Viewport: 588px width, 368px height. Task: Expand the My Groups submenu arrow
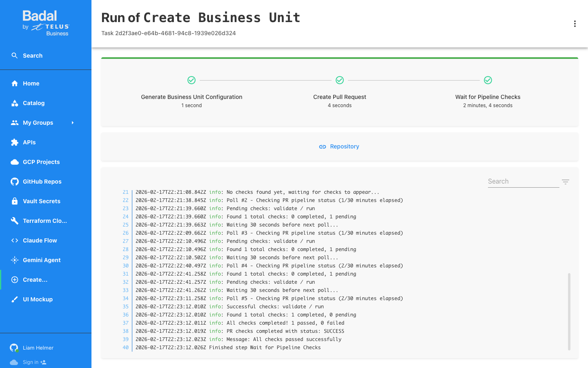(73, 123)
